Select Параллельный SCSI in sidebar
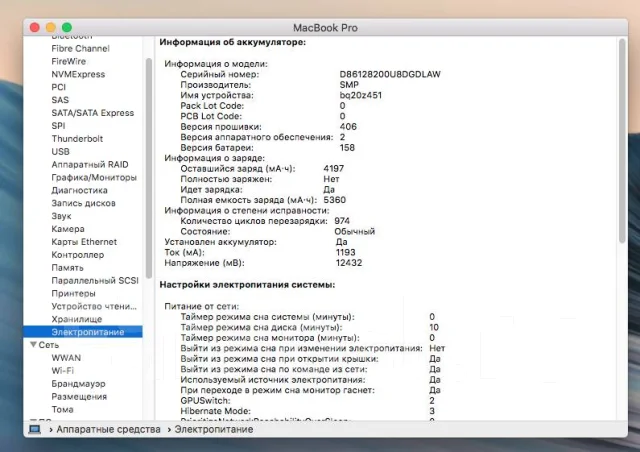The height and width of the screenshot is (452, 640). coord(95,281)
